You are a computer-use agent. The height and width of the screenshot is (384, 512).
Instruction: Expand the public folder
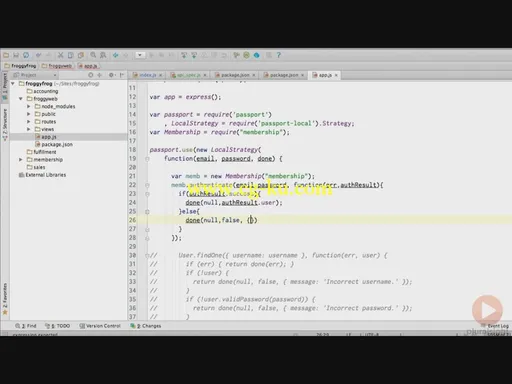(29, 114)
